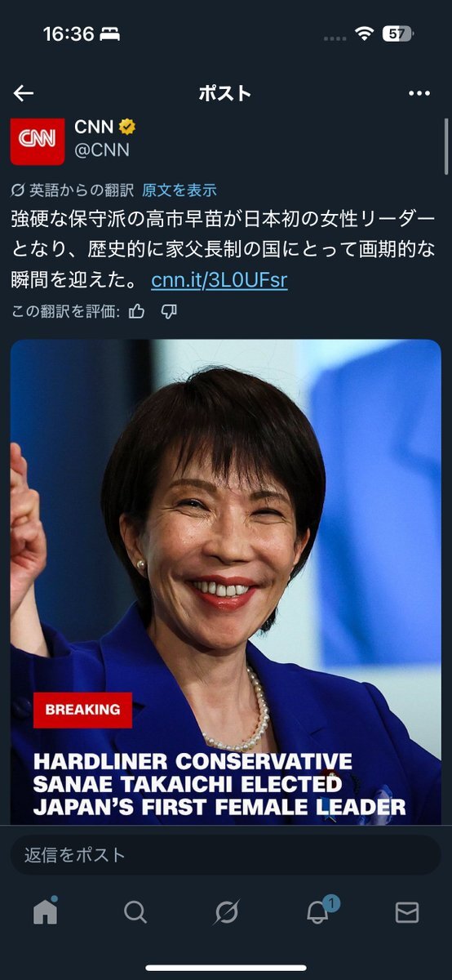Image resolution: width=452 pixels, height=980 pixels.
Task: Open the Grok tab icon
Action: point(226,911)
